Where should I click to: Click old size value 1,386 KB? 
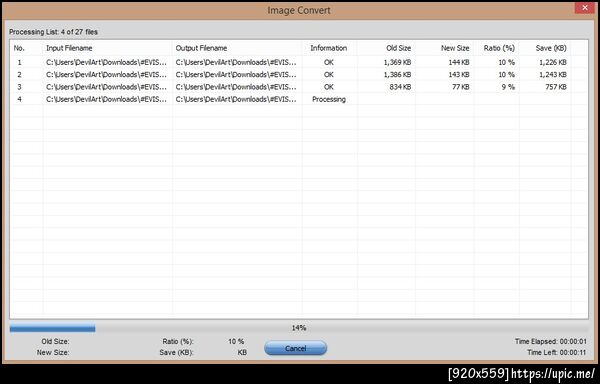click(x=397, y=75)
